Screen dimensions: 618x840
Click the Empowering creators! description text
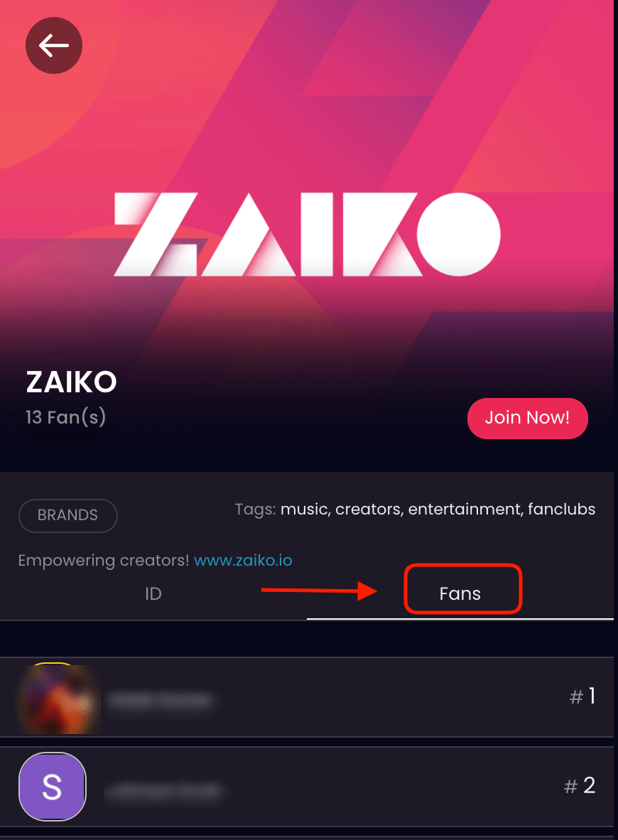click(104, 560)
